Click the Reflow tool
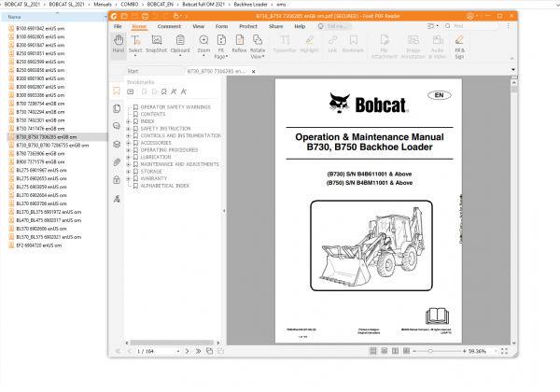The image size is (560, 392). pyautogui.click(x=239, y=44)
